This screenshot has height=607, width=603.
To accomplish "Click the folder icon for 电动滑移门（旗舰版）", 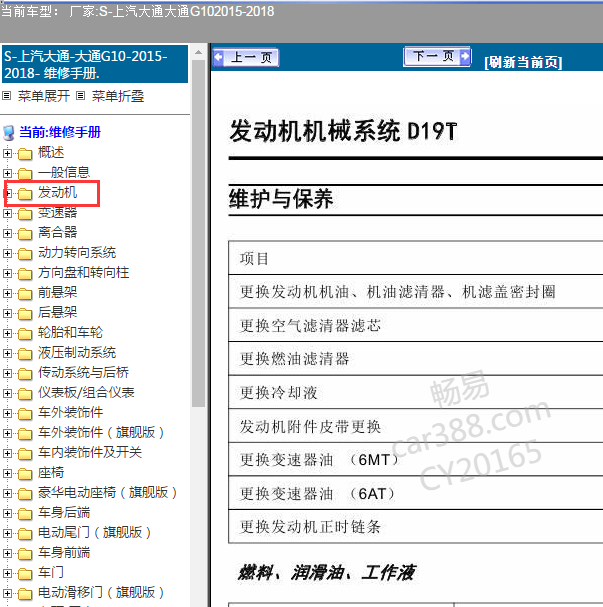I will click(25, 594).
